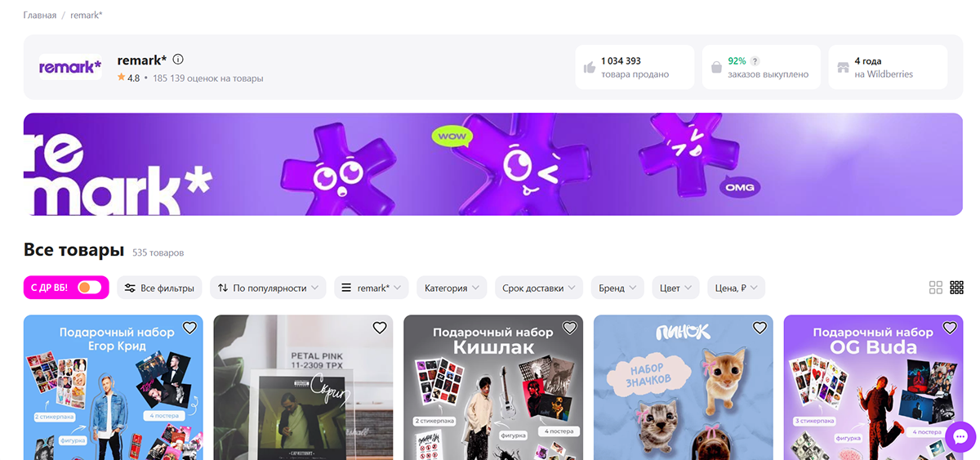Expand the Цвет dropdown
The image size is (980, 460).
[676, 288]
